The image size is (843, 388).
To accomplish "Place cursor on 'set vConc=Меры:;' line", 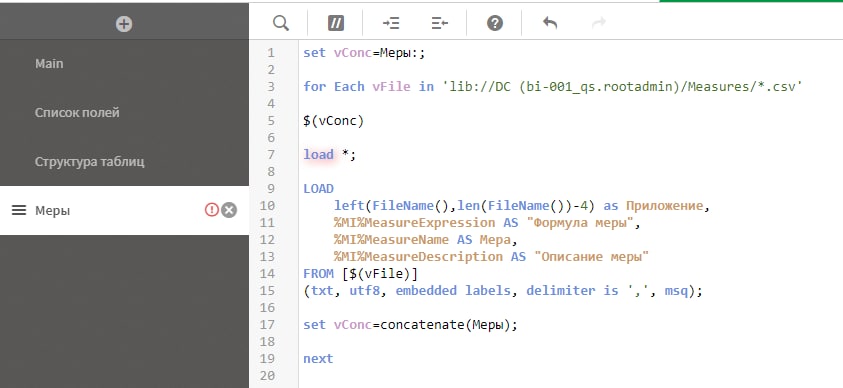I will coord(364,53).
